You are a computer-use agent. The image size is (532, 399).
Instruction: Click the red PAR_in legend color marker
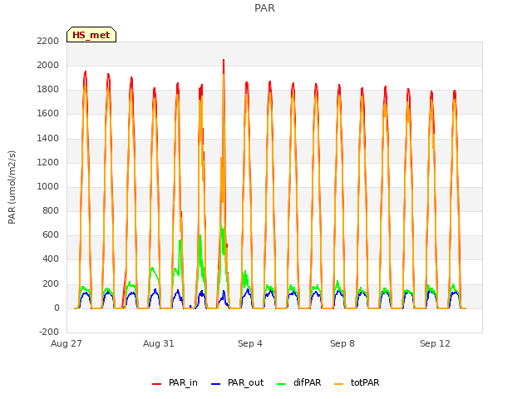156,384
